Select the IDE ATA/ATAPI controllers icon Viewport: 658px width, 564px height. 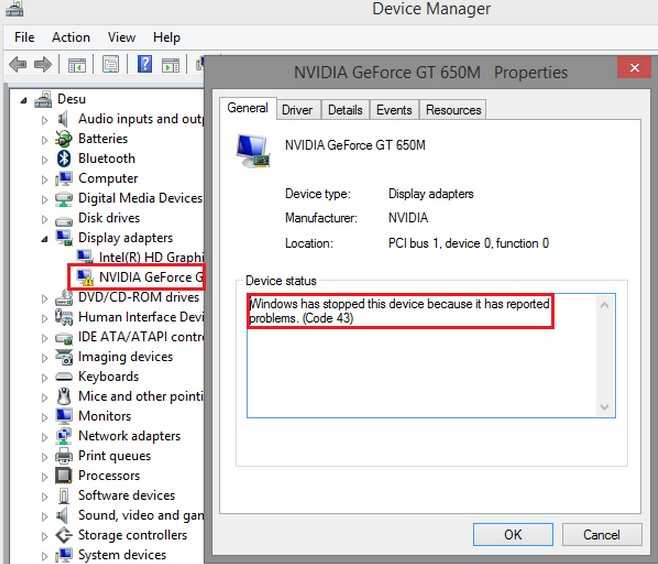[x=64, y=338]
